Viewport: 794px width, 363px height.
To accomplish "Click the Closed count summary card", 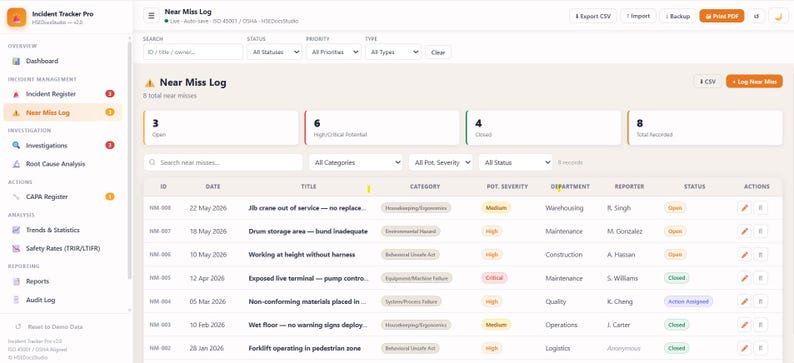I will click(543, 128).
